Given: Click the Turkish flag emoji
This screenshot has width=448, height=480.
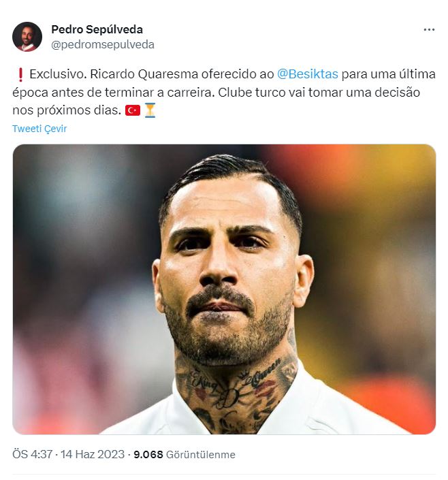Looking at the screenshot, I should tap(133, 110).
